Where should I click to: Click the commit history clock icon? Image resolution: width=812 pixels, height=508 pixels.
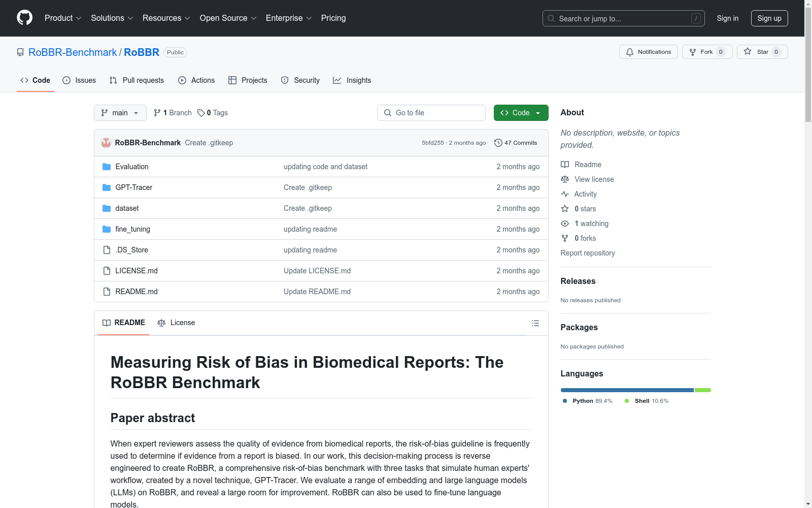pos(498,143)
